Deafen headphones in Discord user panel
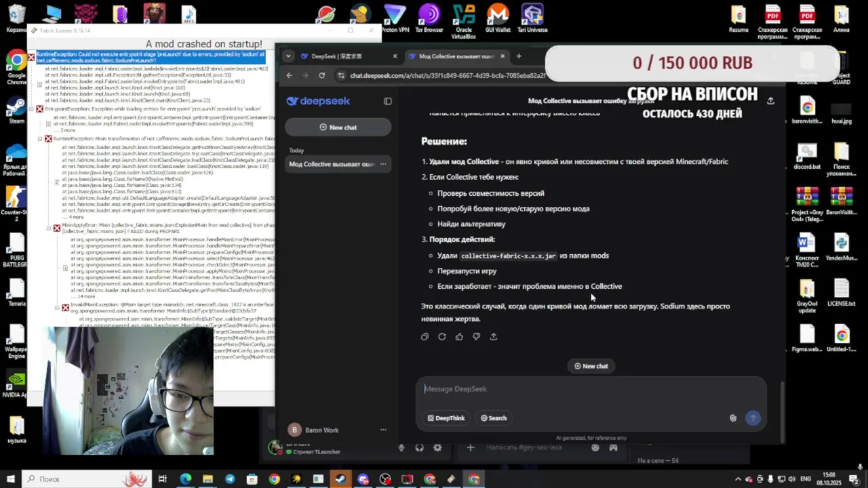The image size is (868, 488). click(x=419, y=447)
